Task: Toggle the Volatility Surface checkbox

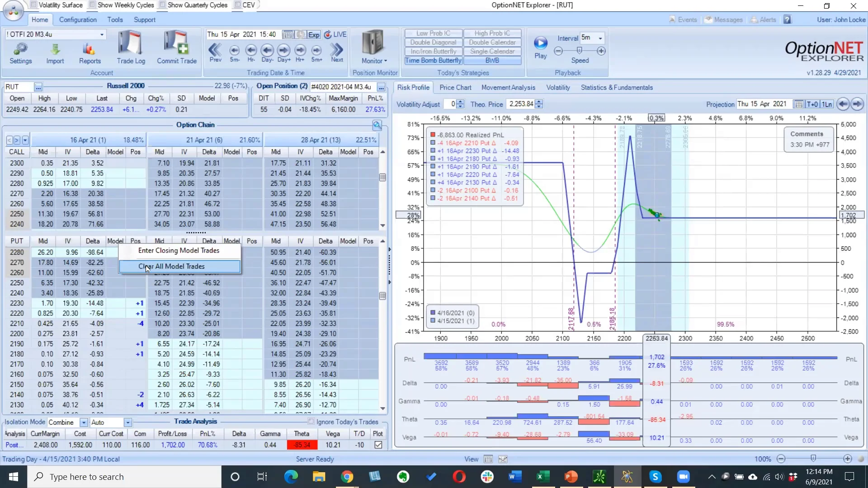Action: click(33, 5)
